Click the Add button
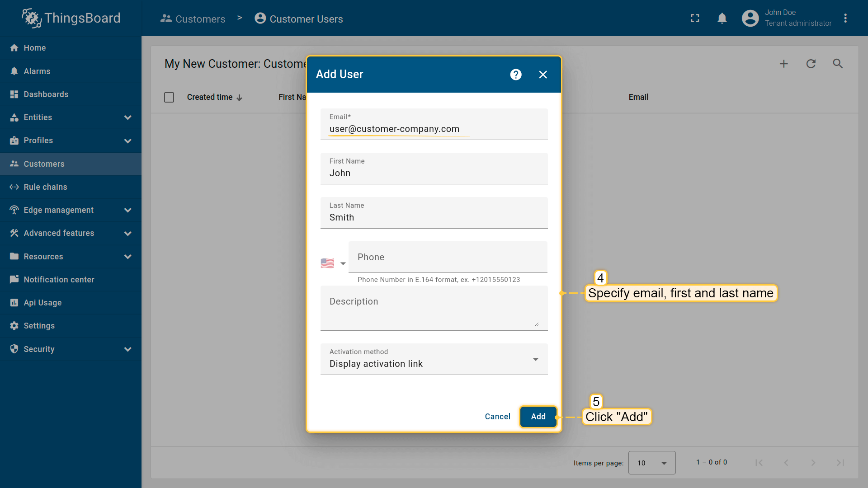This screenshot has width=868, height=488. pyautogui.click(x=538, y=417)
